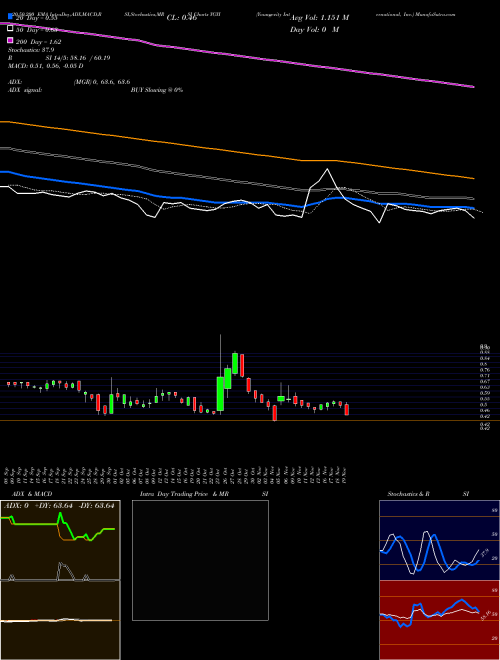Click the 'Stochastics & R' panel title
Viewport: 500px width, 660px height.
(408, 494)
